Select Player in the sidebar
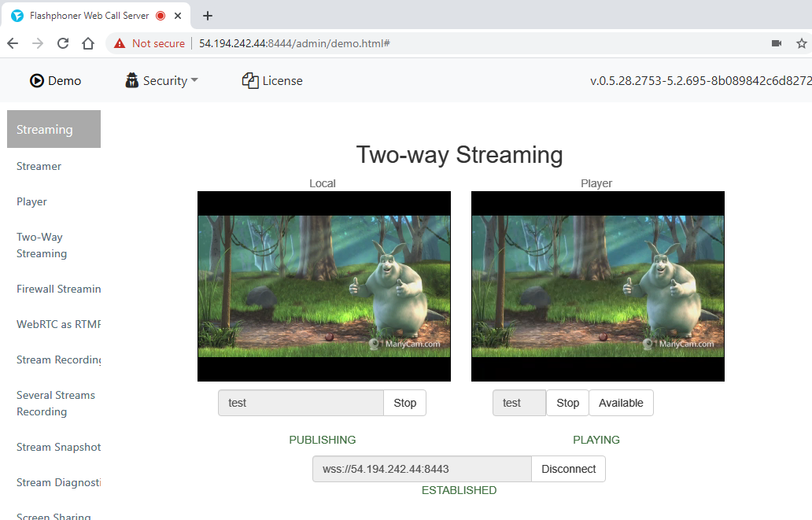This screenshot has height=520, width=812. point(31,201)
